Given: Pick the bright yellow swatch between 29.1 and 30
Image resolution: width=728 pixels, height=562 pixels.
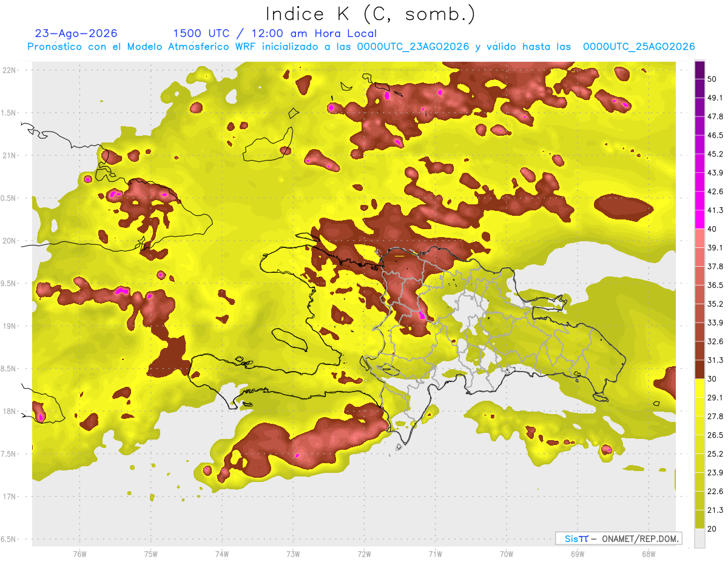Looking at the screenshot, I should point(699,388).
